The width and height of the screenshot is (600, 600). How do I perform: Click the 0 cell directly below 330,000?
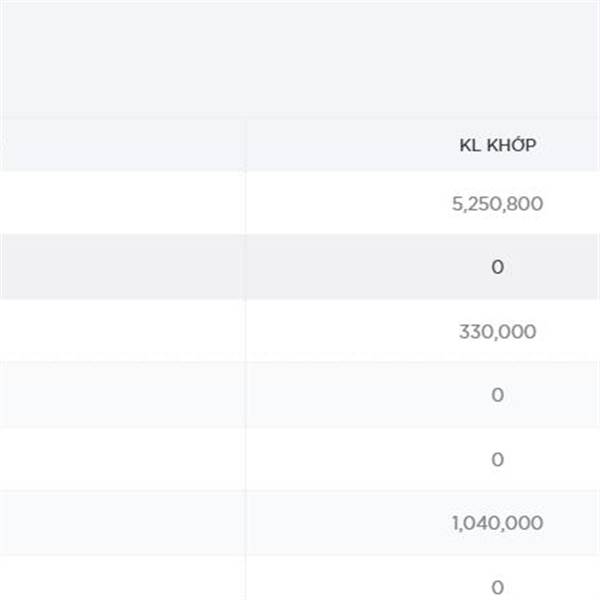(497, 396)
